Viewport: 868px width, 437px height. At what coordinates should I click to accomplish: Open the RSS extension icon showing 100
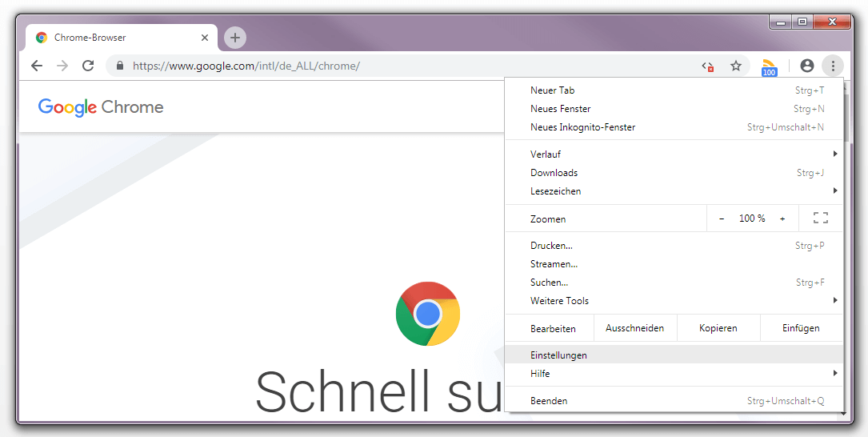pyautogui.click(x=769, y=67)
